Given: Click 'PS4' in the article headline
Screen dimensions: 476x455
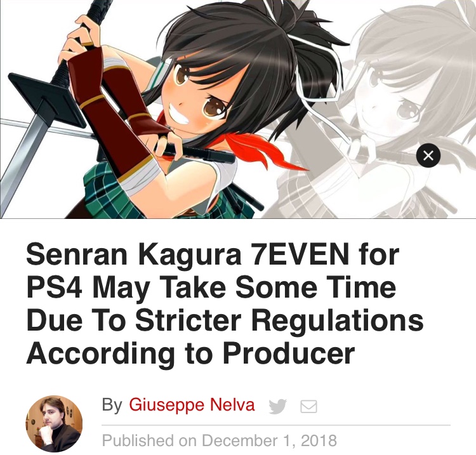Looking at the screenshot, I should point(54,287).
